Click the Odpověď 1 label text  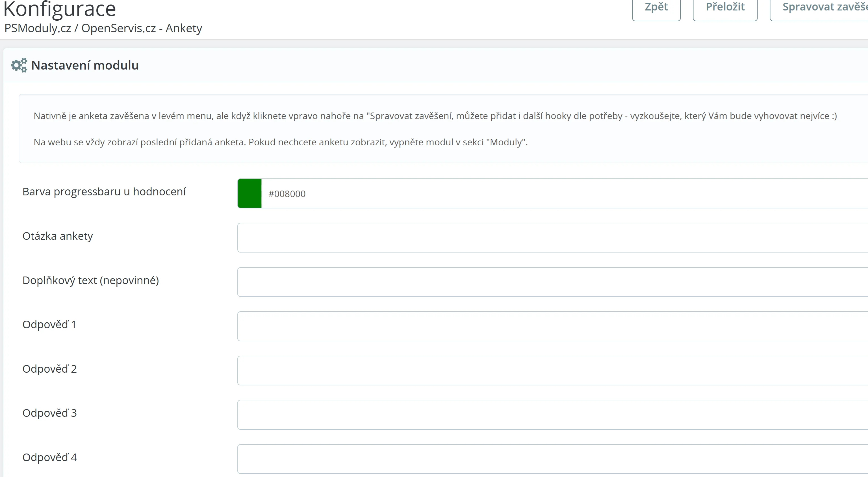(49, 325)
